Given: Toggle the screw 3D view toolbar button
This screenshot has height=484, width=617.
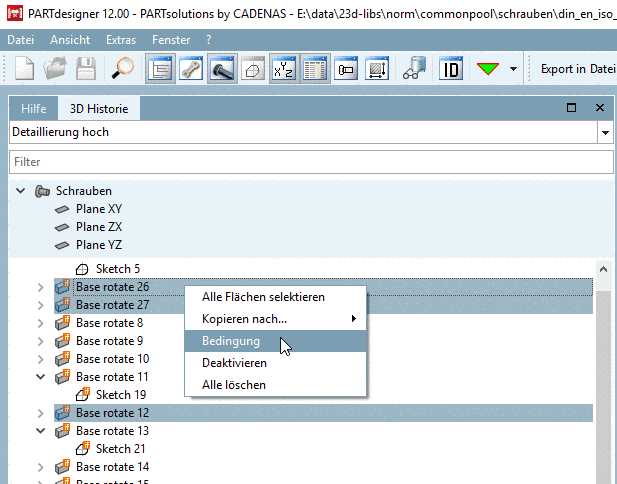Looking at the screenshot, I should (x=222, y=69).
